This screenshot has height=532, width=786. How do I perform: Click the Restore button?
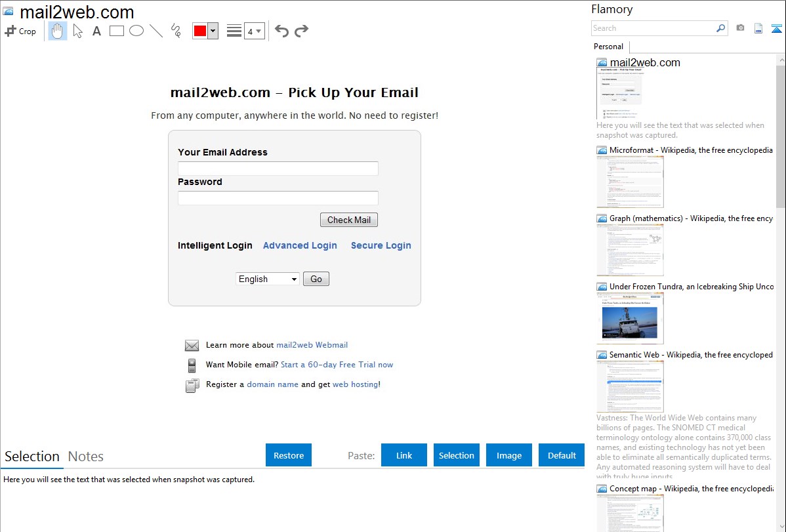point(289,455)
